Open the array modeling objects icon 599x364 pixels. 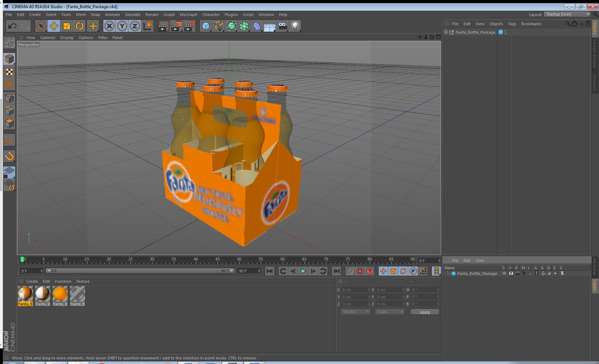click(244, 26)
